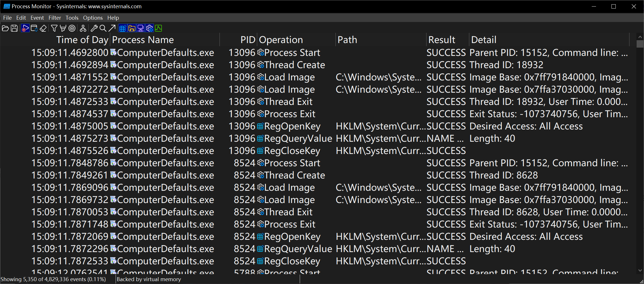
Task: Click the Result column header
Action: pyautogui.click(x=448, y=40)
